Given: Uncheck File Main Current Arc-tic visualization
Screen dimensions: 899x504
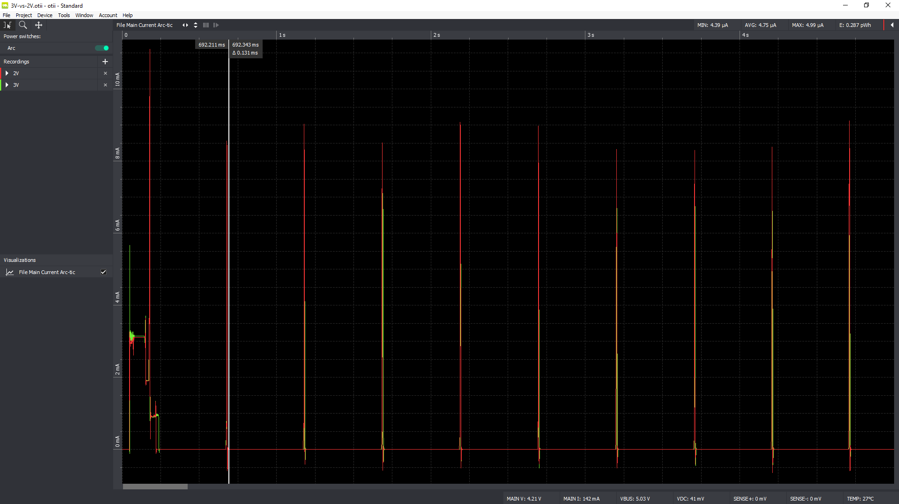Looking at the screenshot, I should tap(103, 272).
